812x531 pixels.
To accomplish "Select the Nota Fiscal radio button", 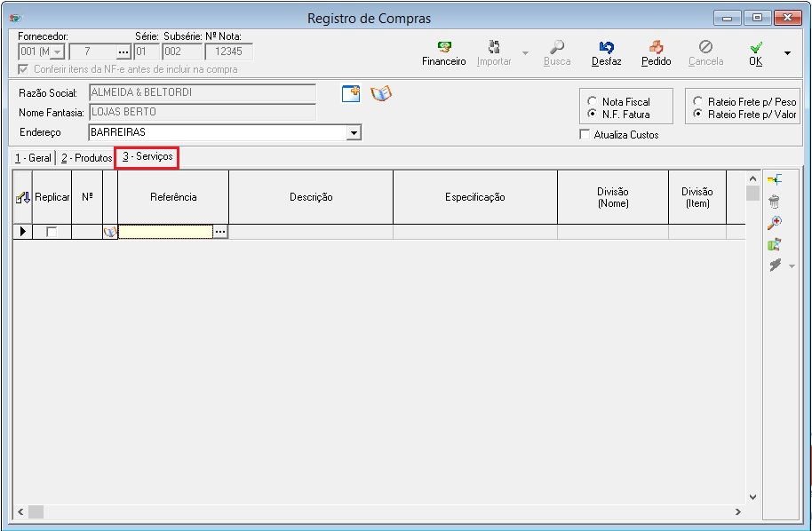I will (592, 102).
